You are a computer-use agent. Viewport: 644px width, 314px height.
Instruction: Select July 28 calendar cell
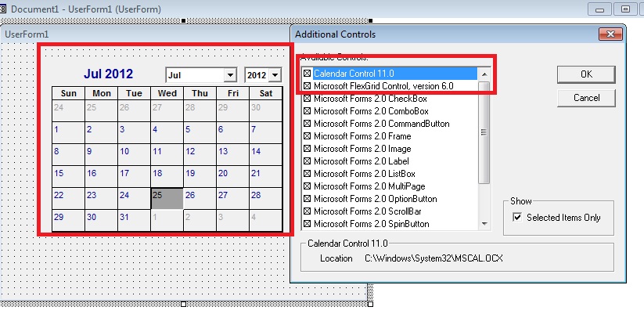coord(265,199)
